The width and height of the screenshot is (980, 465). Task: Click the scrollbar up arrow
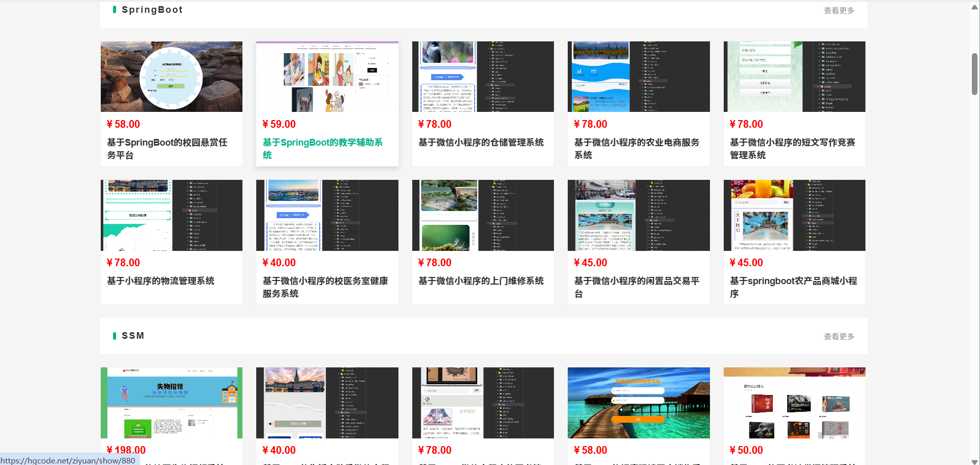coord(974,7)
